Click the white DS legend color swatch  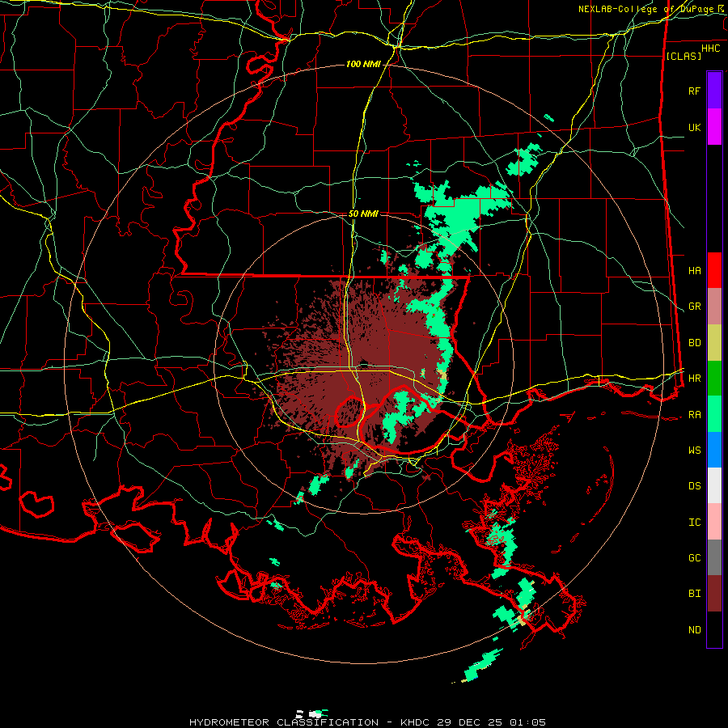(714, 485)
